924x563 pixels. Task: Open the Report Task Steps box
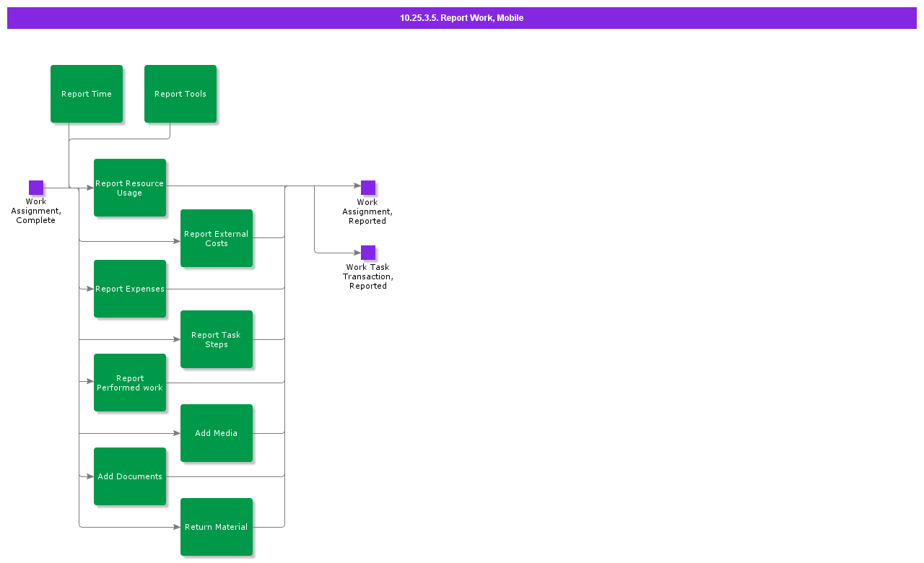click(217, 339)
